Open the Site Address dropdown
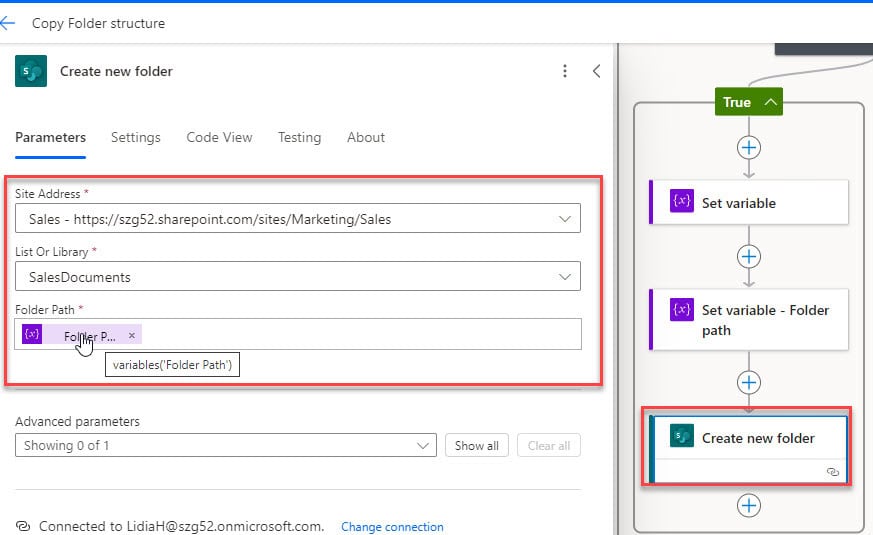This screenshot has height=535, width=873. pyautogui.click(x=565, y=219)
